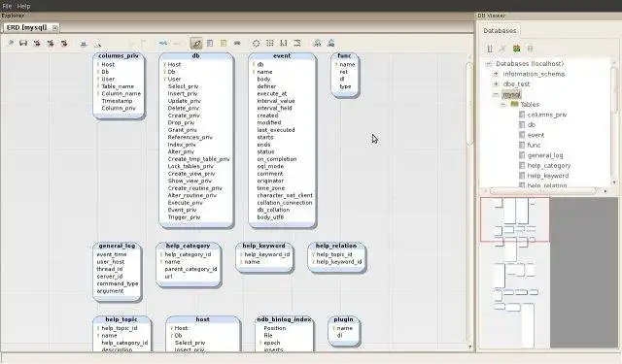Select the general_log table header in diagram
Screen dimensions: 622x364
tap(117, 246)
